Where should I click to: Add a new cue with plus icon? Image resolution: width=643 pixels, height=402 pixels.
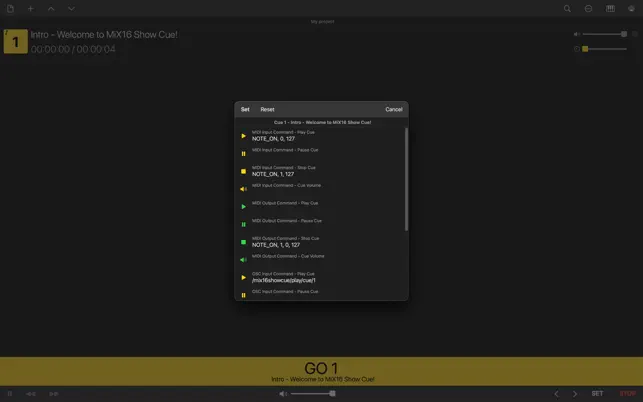(30, 9)
